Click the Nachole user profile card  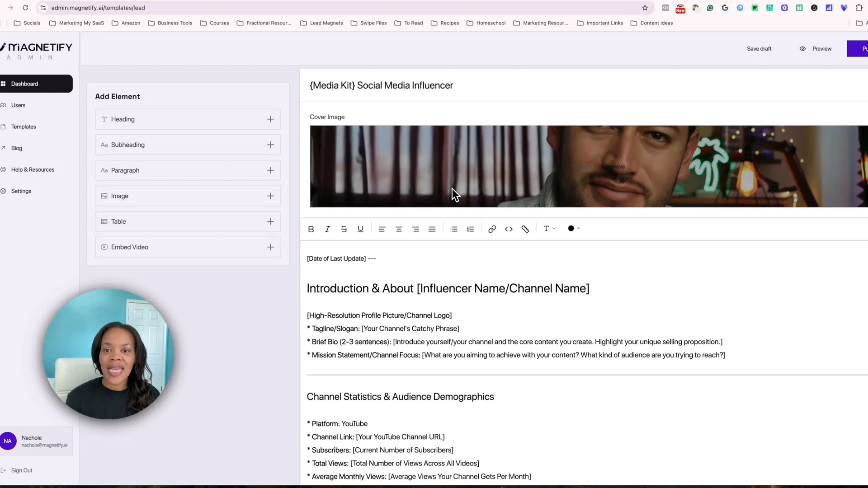36,441
